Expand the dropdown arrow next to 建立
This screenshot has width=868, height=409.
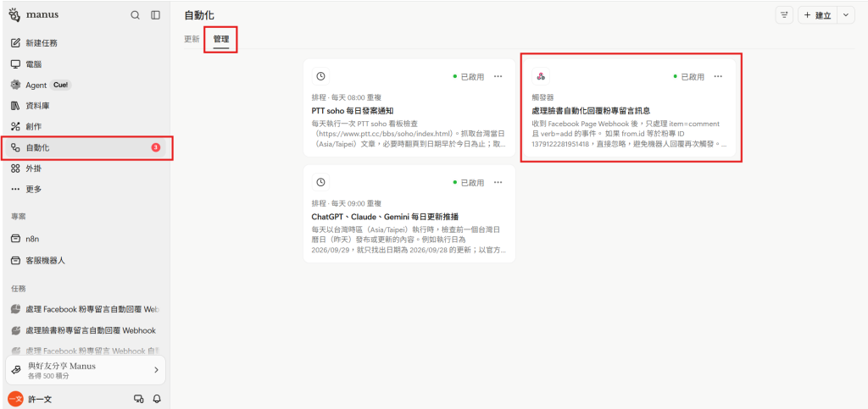tap(845, 15)
